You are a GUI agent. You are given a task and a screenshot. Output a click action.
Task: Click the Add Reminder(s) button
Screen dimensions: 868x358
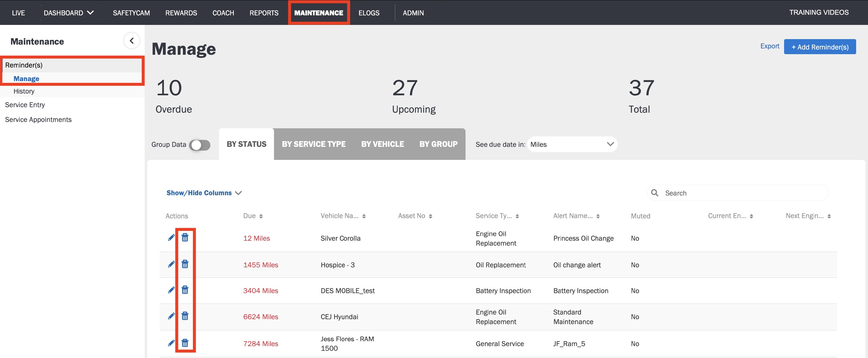pyautogui.click(x=820, y=47)
